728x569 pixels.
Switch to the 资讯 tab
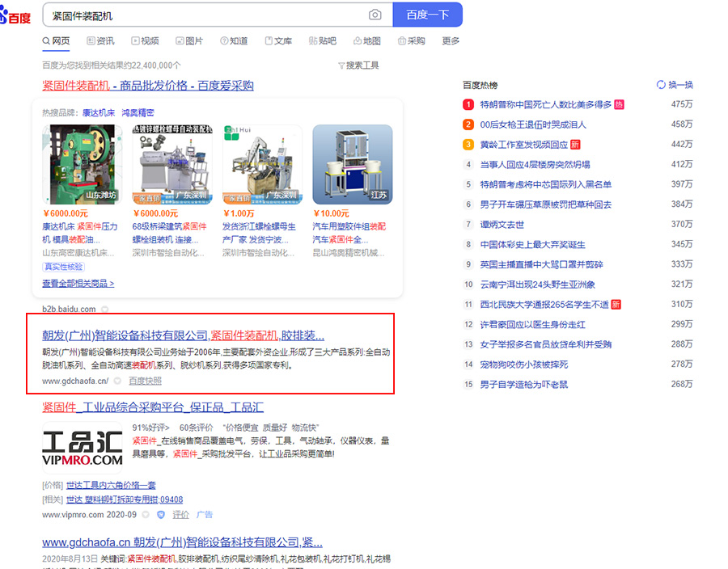pyautogui.click(x=101, y=40)
